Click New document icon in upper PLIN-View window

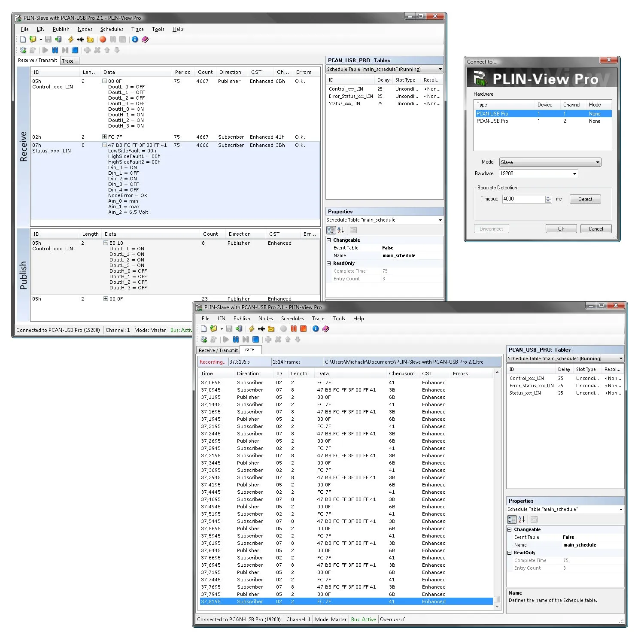coord(23,39)
